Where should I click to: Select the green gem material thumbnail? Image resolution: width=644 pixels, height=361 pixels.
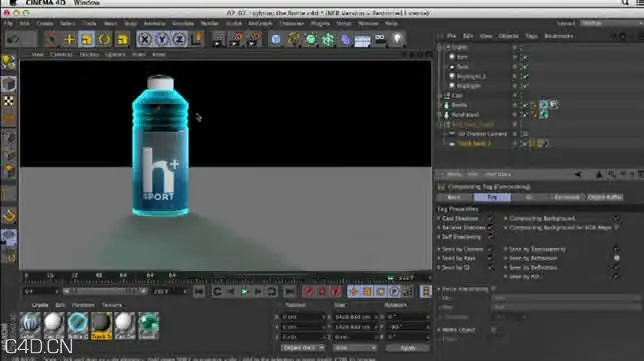click(148, 325)
